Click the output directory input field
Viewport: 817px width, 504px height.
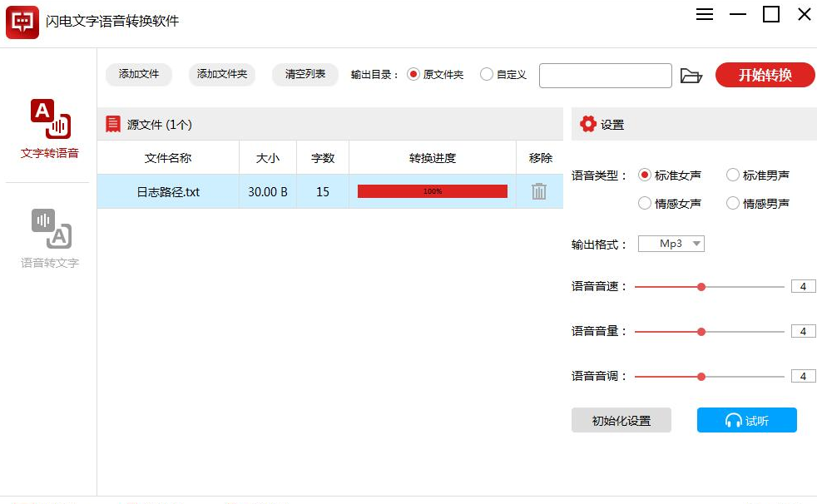tap(606, 76)
